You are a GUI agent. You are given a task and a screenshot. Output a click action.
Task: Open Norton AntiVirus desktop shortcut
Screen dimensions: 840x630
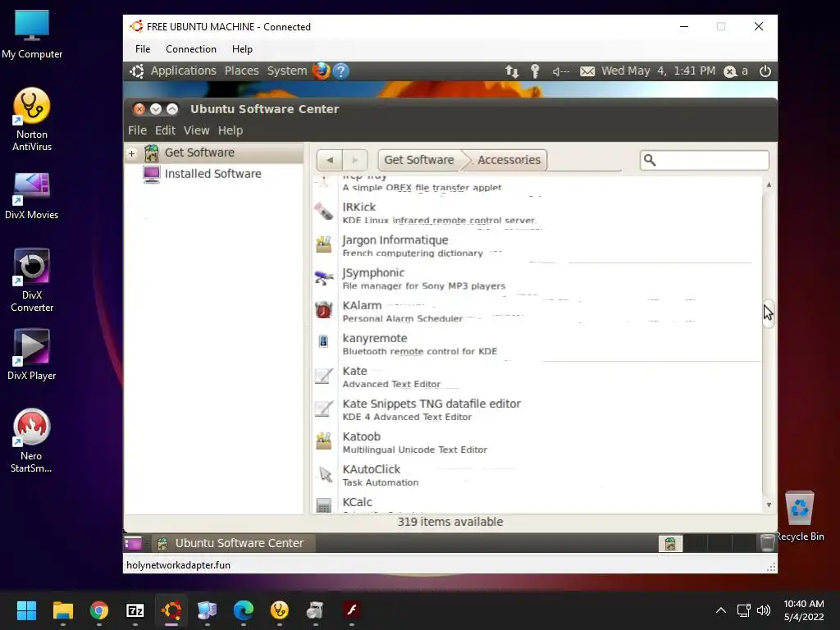point(32,119)
